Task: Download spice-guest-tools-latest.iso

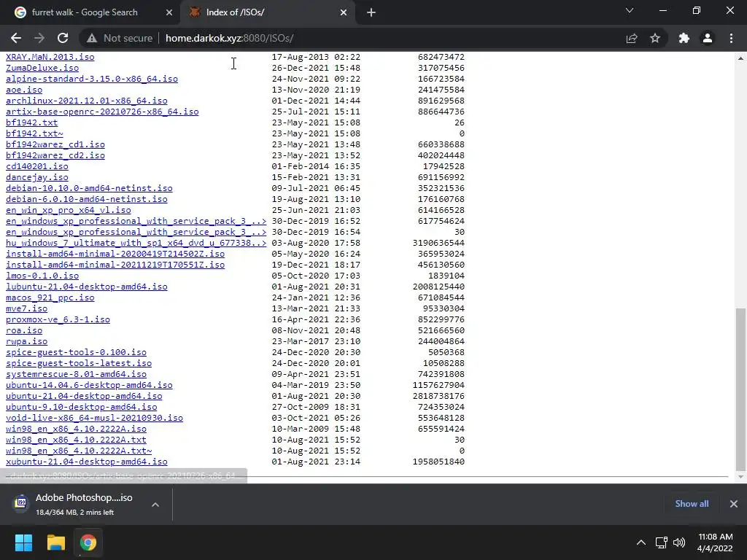Action: [79, 363]
